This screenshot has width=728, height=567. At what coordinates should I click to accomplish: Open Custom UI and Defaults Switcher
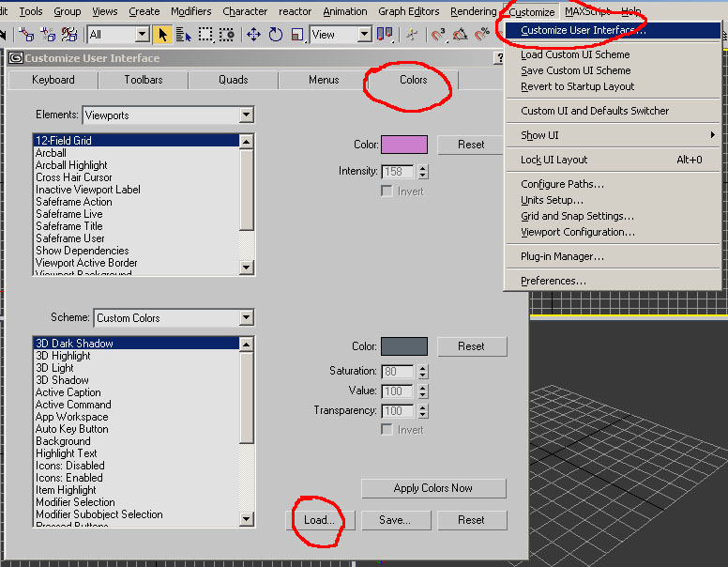613,111
